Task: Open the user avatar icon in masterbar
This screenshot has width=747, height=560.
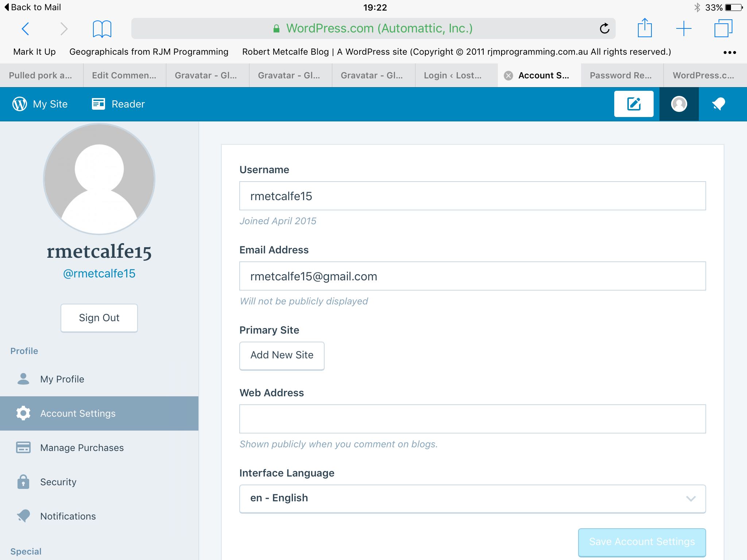Action: 679,104
